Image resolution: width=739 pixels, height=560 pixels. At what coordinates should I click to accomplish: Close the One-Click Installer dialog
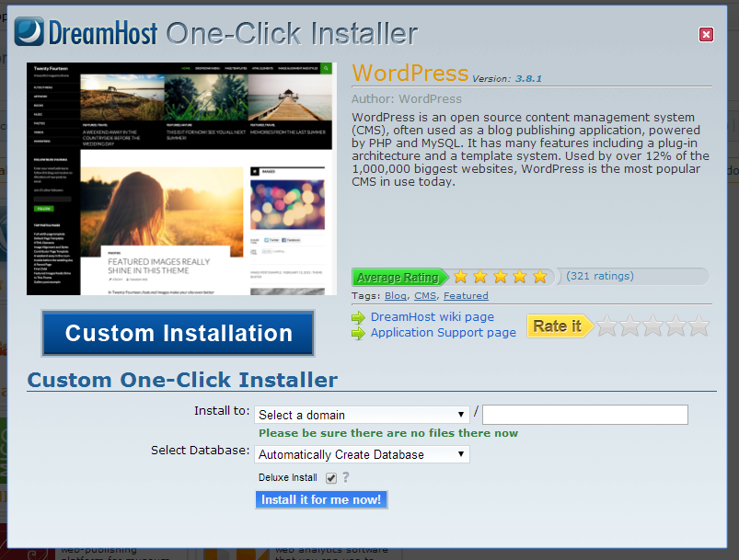(706, 34)
